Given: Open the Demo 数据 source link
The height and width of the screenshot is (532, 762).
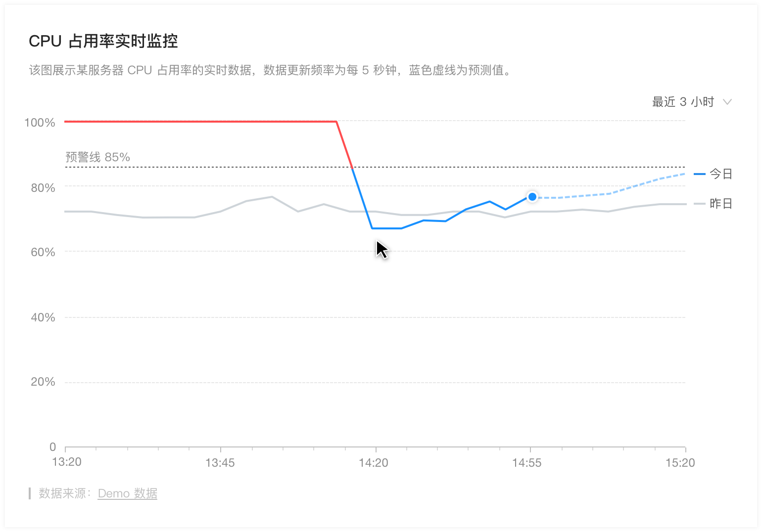Looking at the screenshot, I should [x=128, y=493].
